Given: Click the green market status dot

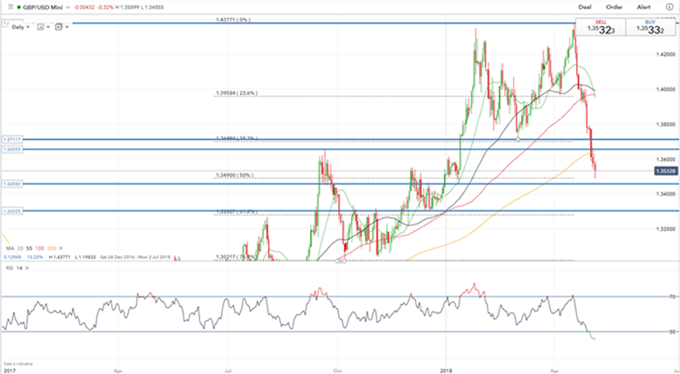Looking at the screenshot, I should (x=19, y=7).
